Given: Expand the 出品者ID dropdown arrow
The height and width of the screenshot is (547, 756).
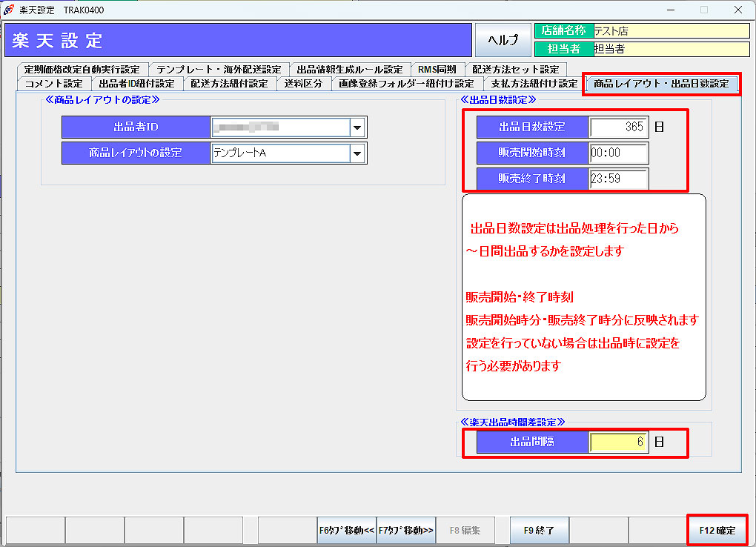Looking at the screenshot, I should (x=358, y=127).
